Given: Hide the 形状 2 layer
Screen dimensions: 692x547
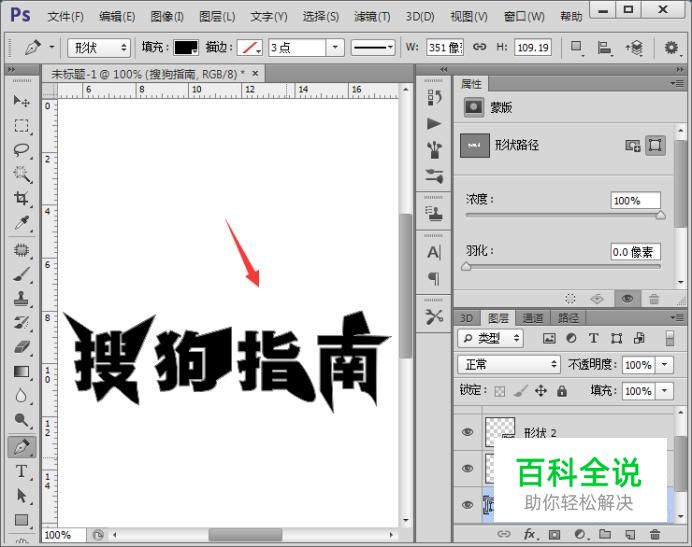Looking at the screenshot, I should tap(468, 432).
